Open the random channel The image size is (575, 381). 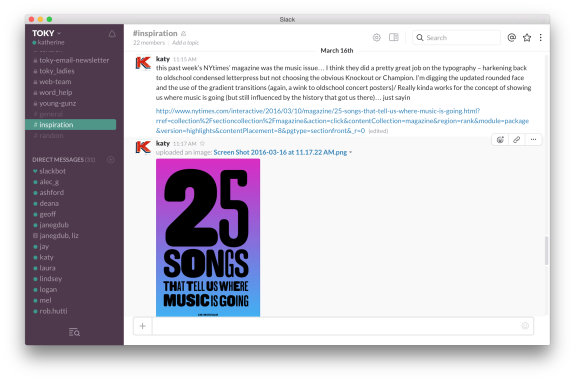51,136
